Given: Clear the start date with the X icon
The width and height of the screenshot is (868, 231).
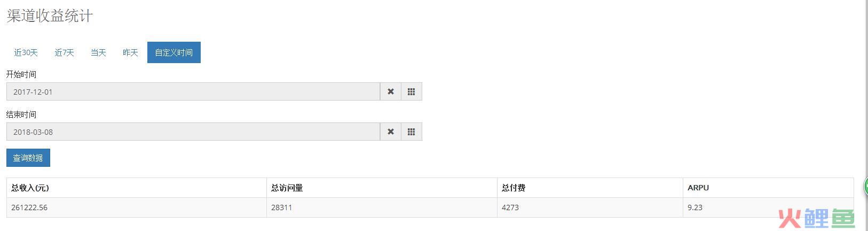Looking at the screenshot, I should [391, 91].
